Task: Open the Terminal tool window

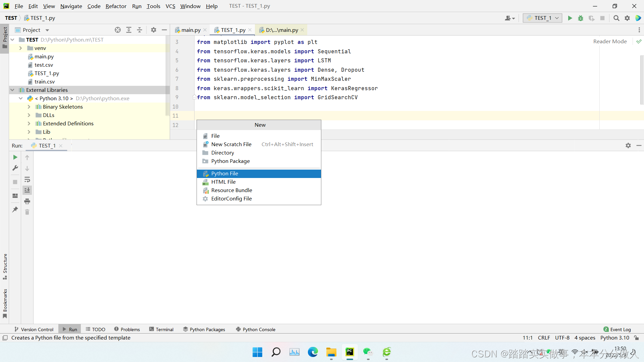Action: coord(161,329)
